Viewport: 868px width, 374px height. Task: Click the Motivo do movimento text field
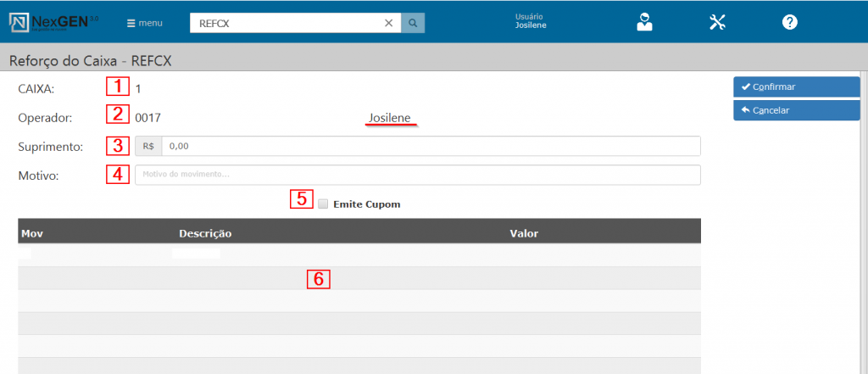click(x=417, y=175)
